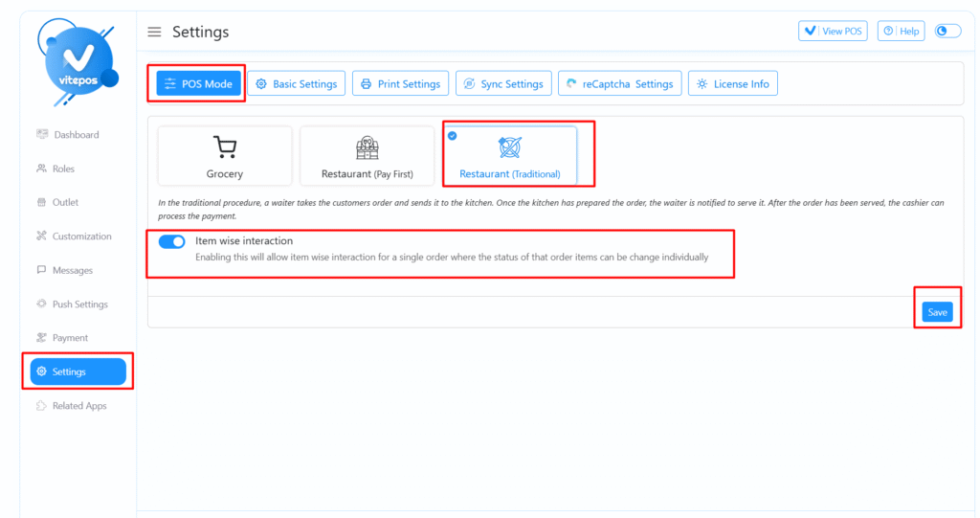Image resolution: width=980 pixels, height=518 pixels.
Task: Click the selected checkmark on Restaurant Traditional
Action: (453, 136)
